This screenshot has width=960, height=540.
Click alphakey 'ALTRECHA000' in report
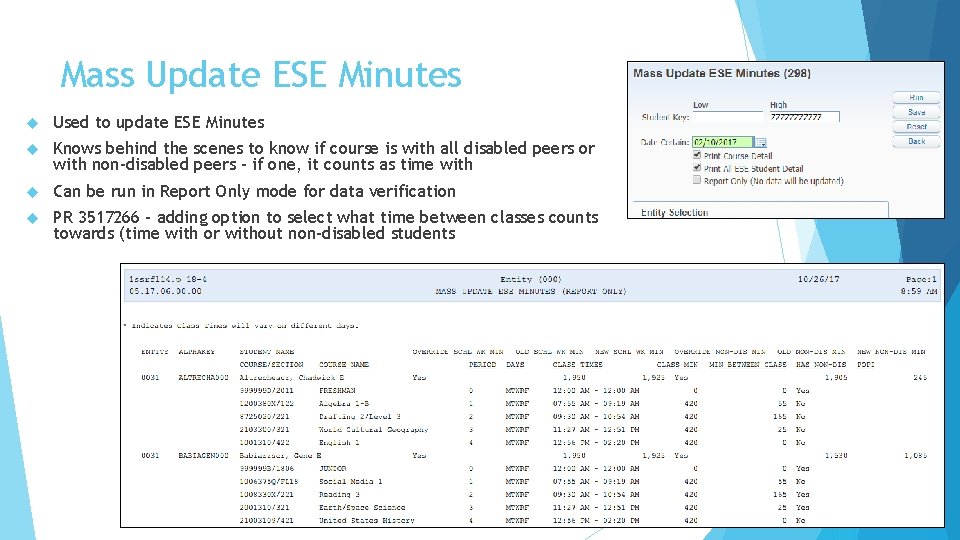point(203,378)
